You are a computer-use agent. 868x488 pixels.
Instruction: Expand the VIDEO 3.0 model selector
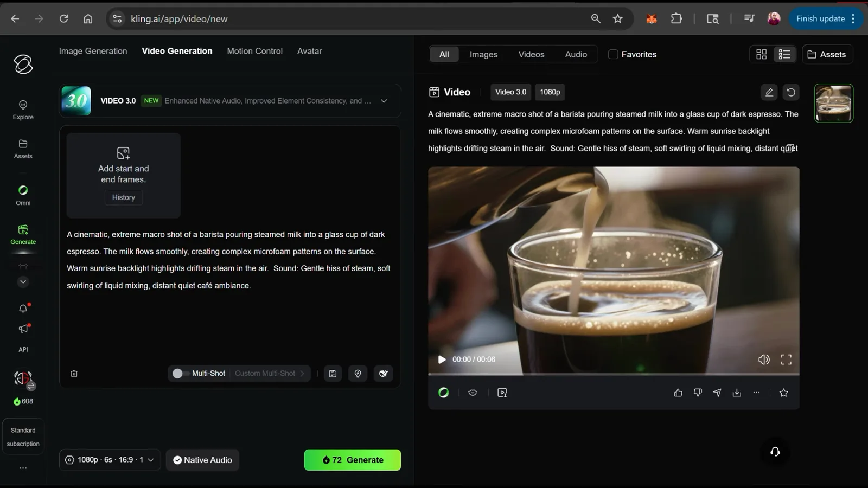pos(230,101)
